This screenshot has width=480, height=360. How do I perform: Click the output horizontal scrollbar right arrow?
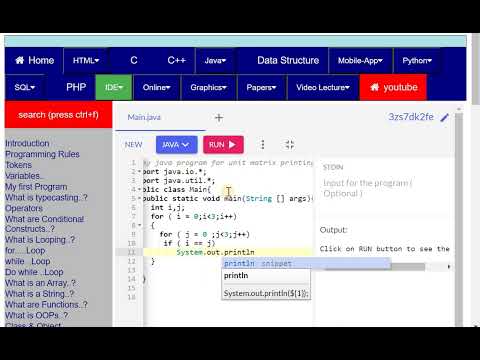click(449, 267)
